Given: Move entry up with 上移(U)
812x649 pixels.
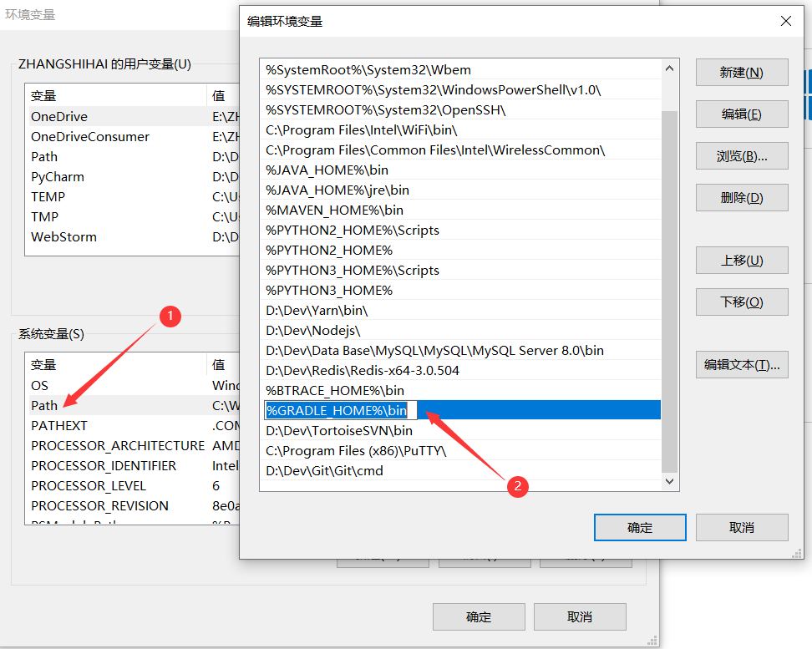Looking at the screenshot, I should click(x=741, y=261).
